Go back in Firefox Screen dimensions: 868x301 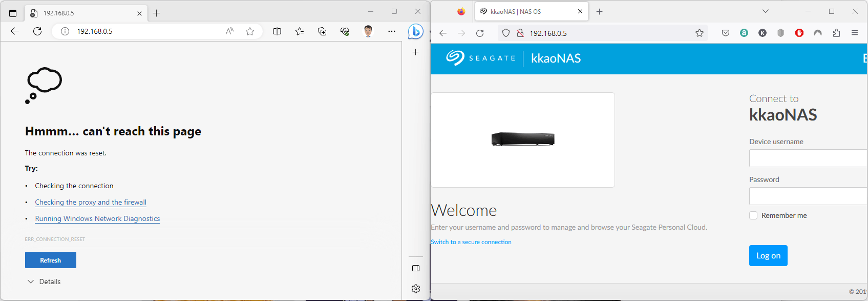(x=443, y=33)
